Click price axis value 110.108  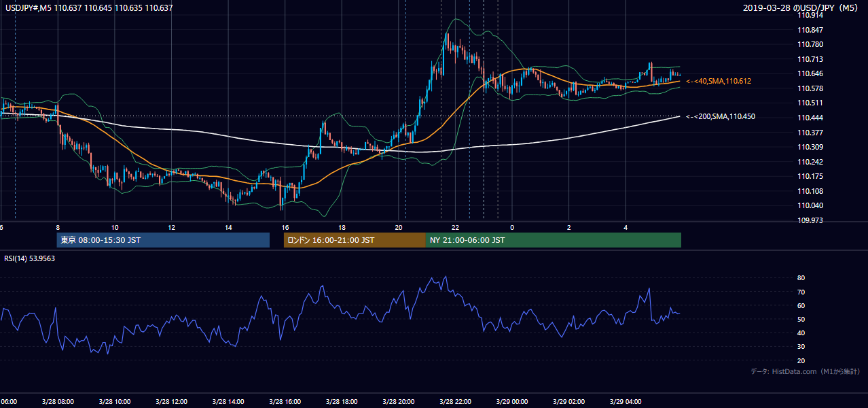[810, 190]
